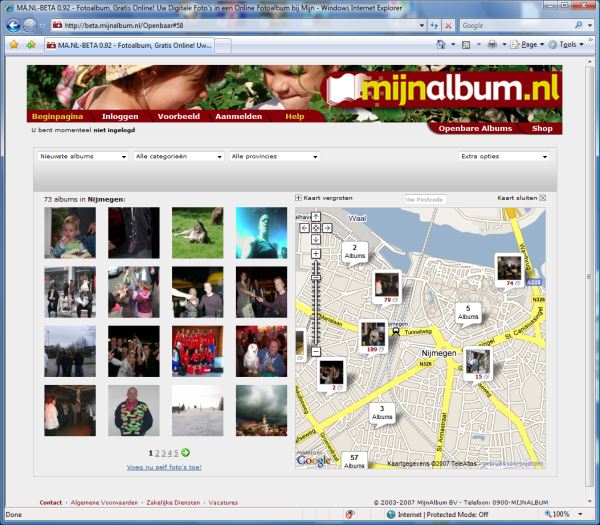This screenshot has height=525, width=600.
Task: Click the map photo marker labeled 189
Action: (373, 336)
